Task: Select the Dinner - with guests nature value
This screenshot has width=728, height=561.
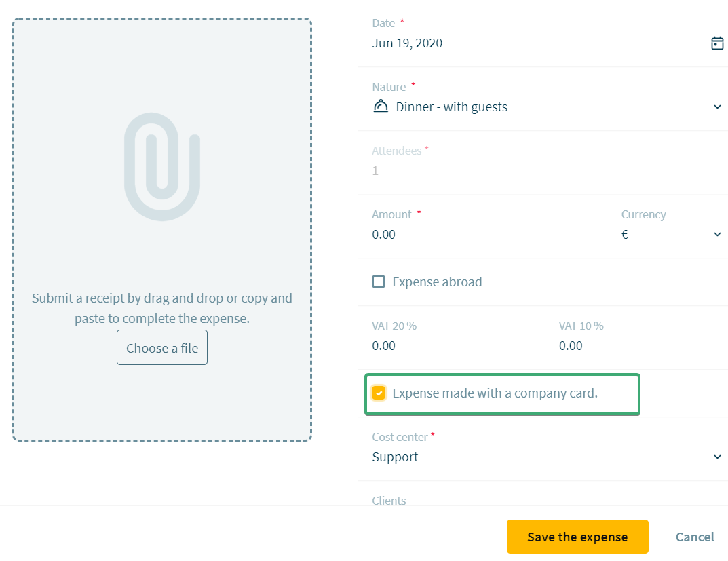Action: click(451, 107)
